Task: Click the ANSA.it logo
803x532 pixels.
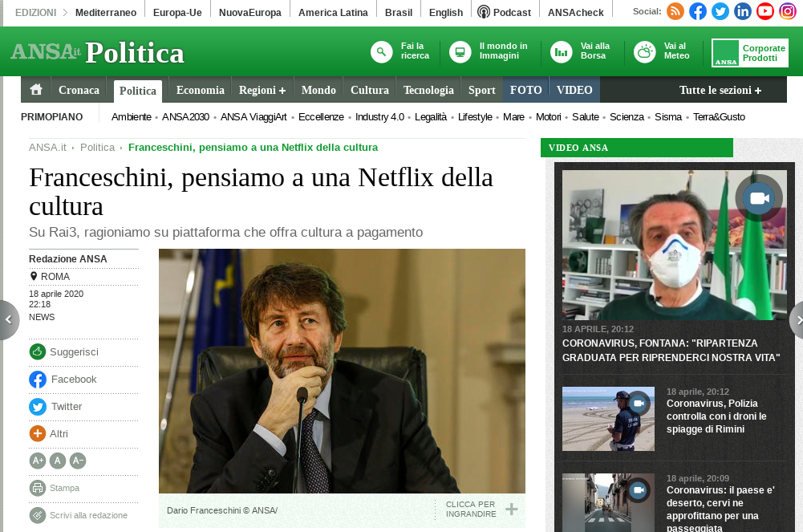Action: [46, 51]
